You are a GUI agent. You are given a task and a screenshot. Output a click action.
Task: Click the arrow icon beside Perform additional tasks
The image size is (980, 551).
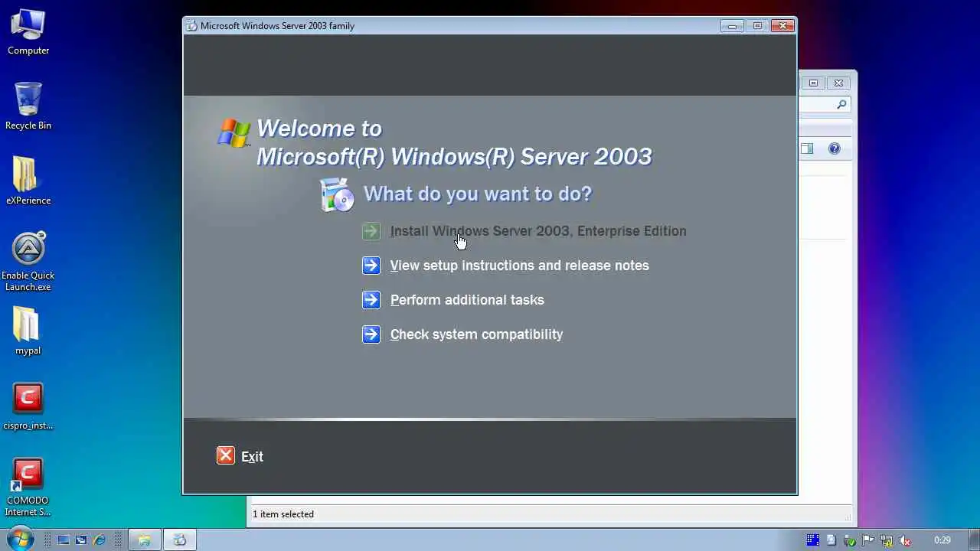(x=371, y=300)
